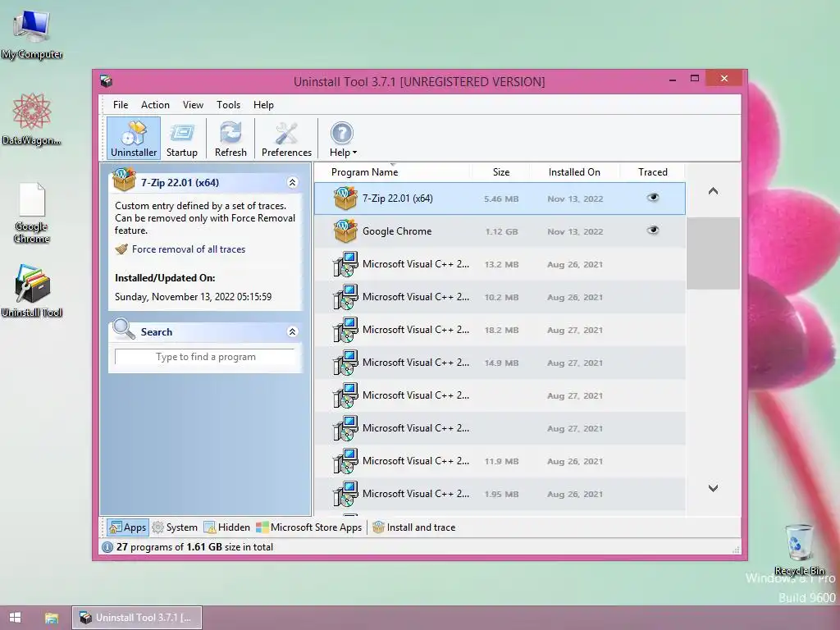840x630 pixels.
Task: Click the 1.12 GB size value
Action: [502, 231]
